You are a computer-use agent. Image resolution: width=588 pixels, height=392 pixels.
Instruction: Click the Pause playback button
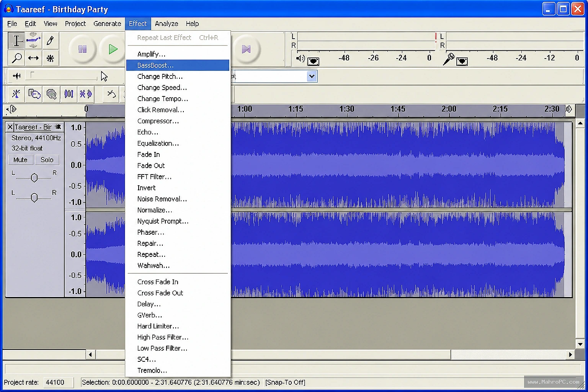[82, 49]
